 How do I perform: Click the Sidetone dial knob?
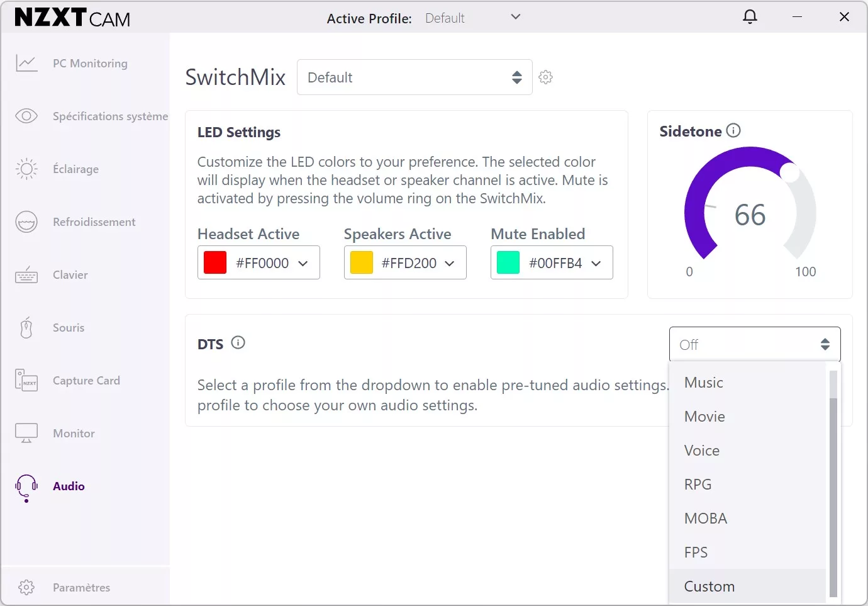tap(789, 171)
